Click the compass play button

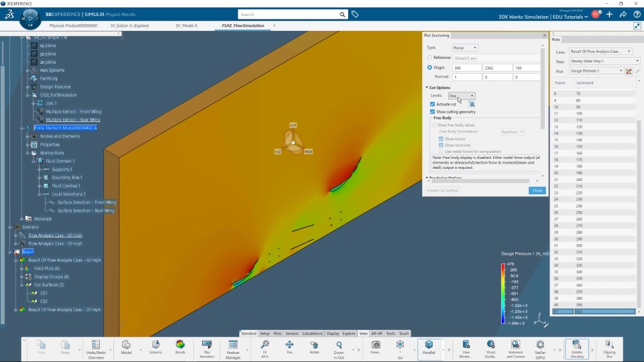pos(30,19)
